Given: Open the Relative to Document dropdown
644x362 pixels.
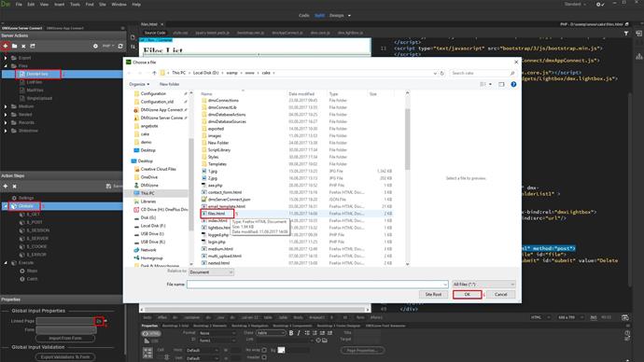Looking at the screenshot, I should pos(211,272).
